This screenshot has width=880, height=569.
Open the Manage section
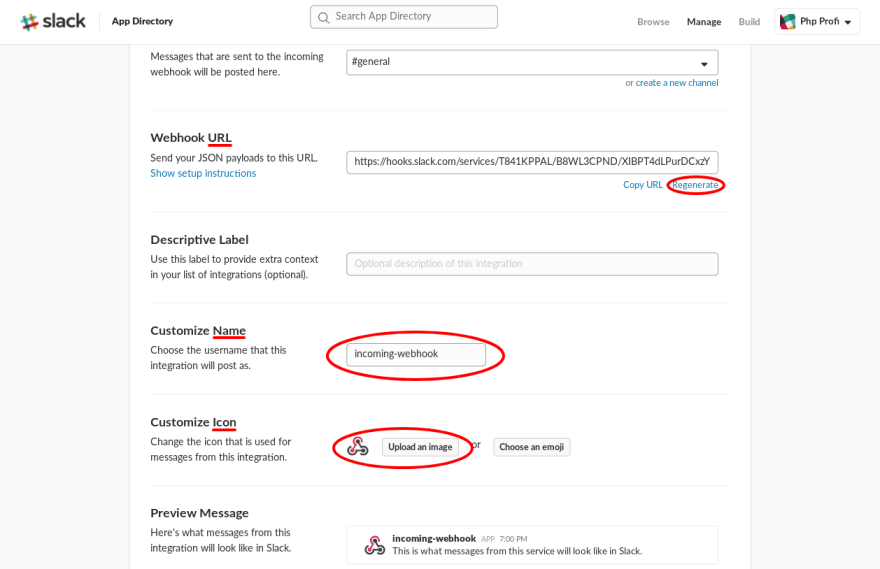point(704,22)
